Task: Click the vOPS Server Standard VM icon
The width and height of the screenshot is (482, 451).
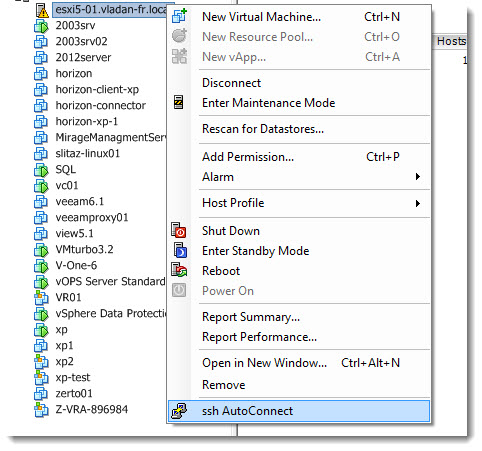Action: [x=41, y=282]
